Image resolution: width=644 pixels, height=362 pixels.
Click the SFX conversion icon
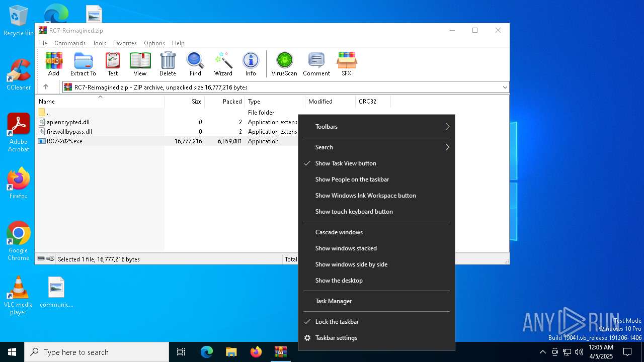click(347, 64)
